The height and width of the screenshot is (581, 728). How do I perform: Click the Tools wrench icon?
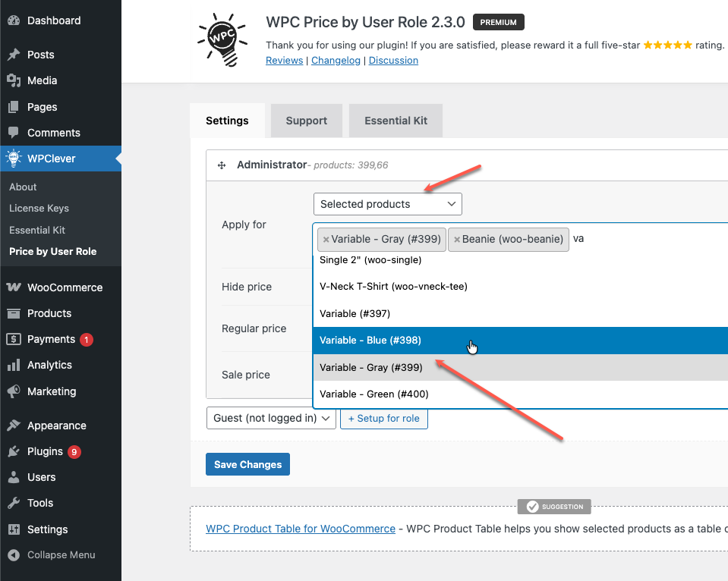(14, 503)
